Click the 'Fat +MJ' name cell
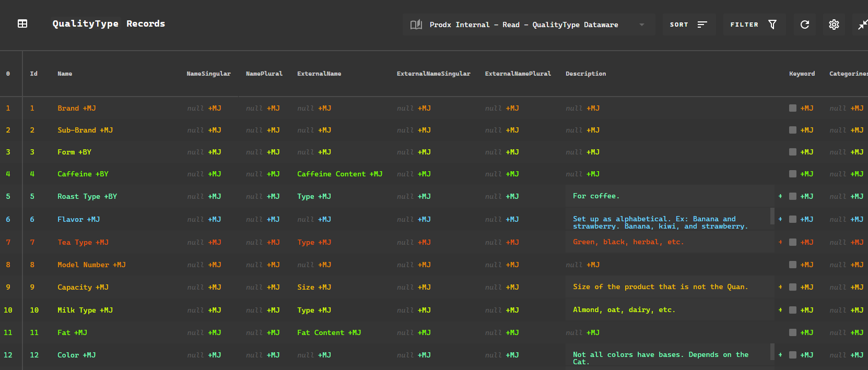 pyautogui.click(x=72, y=332)
